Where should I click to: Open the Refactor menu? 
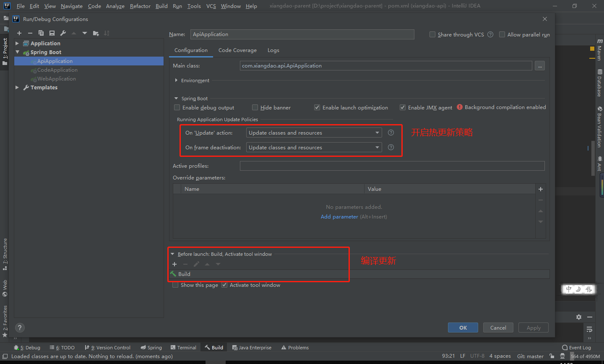[x=140, y=6]
